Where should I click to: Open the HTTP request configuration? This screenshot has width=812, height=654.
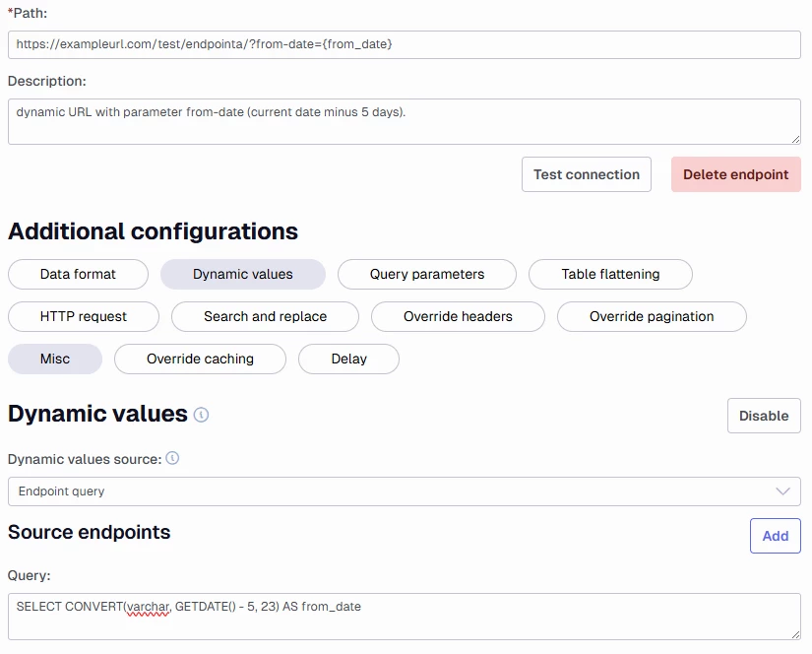coord(84,316)
